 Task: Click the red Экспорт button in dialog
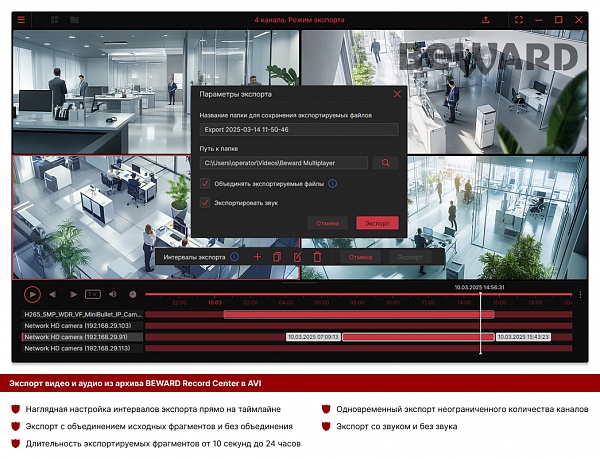(377, 223)
